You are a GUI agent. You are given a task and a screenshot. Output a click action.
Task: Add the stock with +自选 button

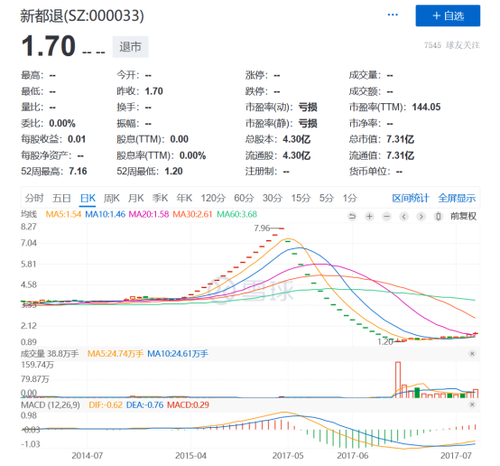[448, 16]
